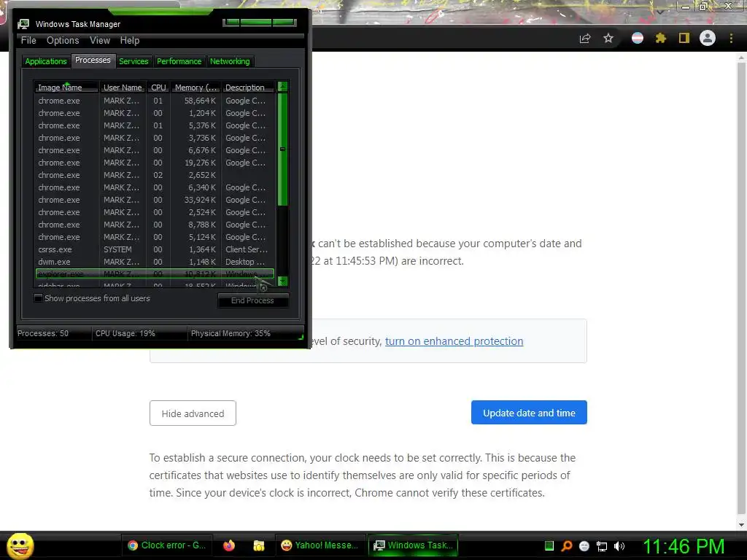Switch to the Services tab

[x=133, y=61]
